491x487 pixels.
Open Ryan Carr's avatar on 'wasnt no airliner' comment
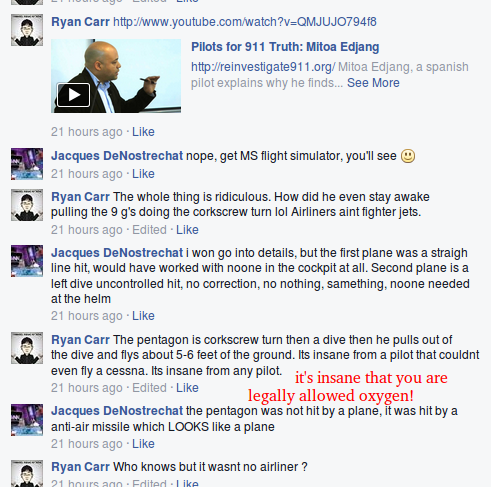pyautogui.click(x=27, y=473)
